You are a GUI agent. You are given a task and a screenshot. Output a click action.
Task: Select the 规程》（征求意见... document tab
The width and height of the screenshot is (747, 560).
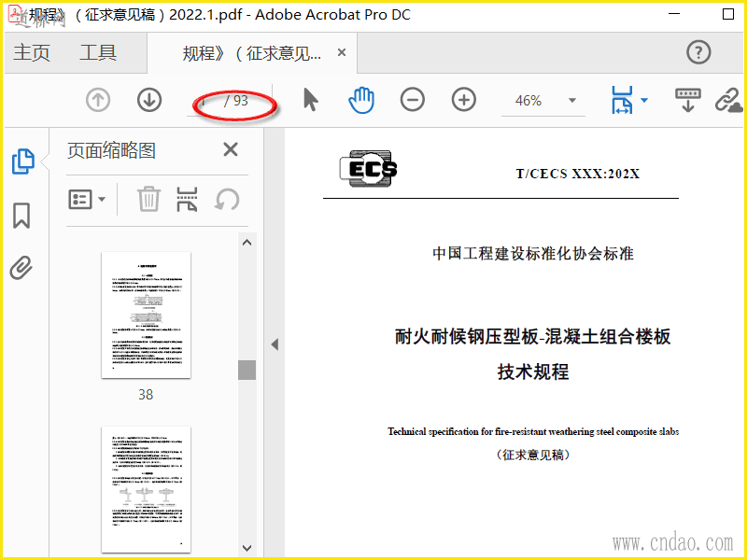tap(251, 53)
